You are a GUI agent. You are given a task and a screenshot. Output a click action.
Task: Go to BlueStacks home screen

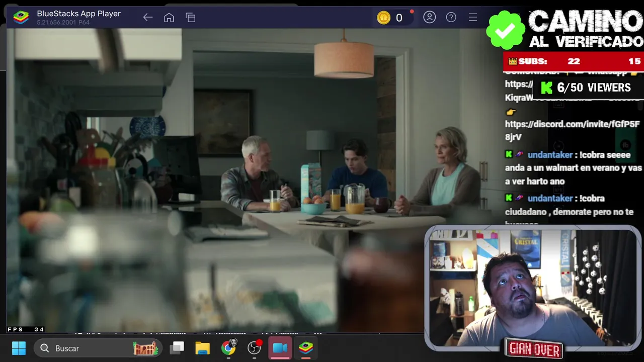click(x=169, y=18)
